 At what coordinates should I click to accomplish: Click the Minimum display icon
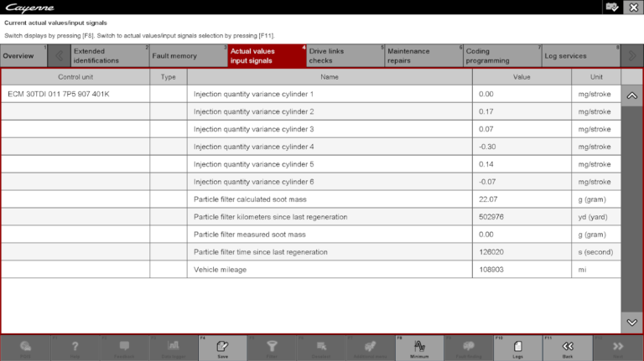click(419, 348)
